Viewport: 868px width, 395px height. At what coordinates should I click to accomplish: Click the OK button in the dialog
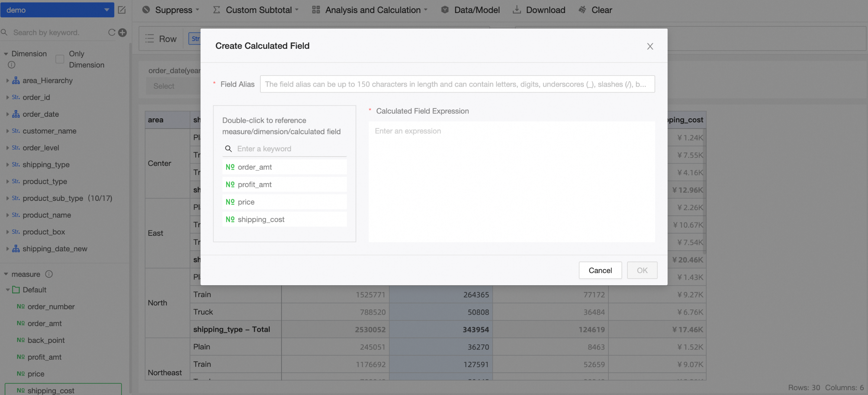click(x=642, y=270)
